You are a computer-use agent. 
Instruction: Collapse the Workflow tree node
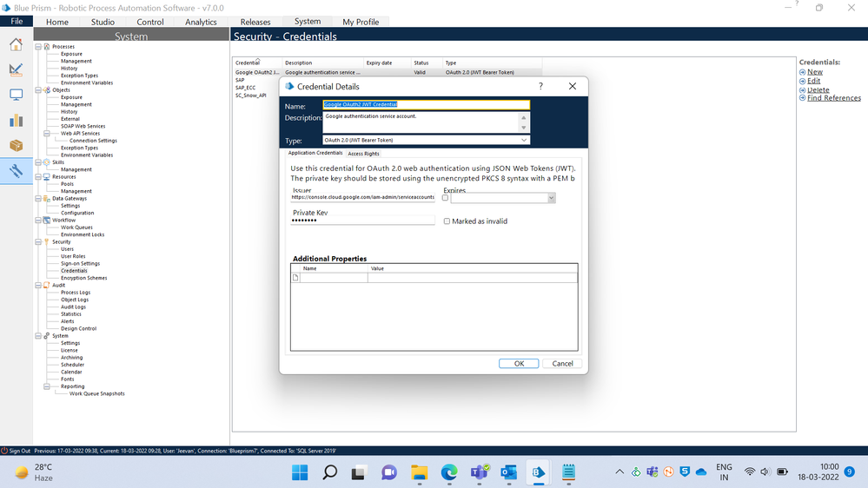click(x=38, y=221)
